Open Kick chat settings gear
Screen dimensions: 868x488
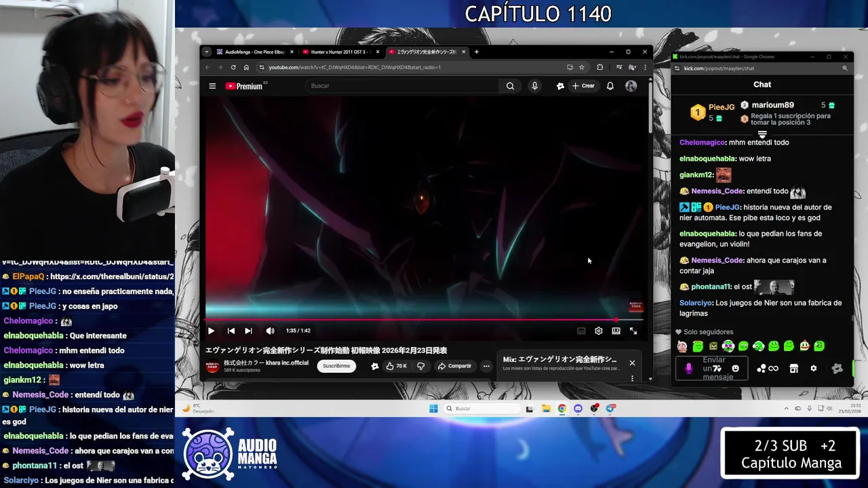coord(813,369)
